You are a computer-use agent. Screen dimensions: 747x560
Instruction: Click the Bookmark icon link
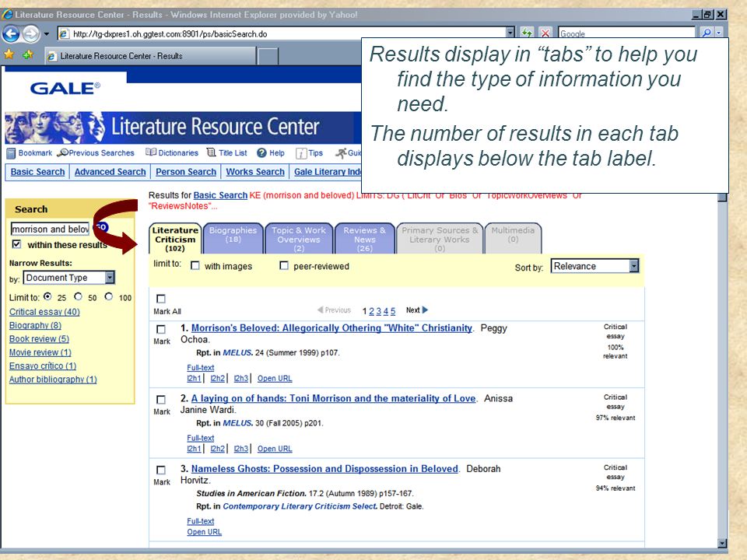[x=30, y=153]
